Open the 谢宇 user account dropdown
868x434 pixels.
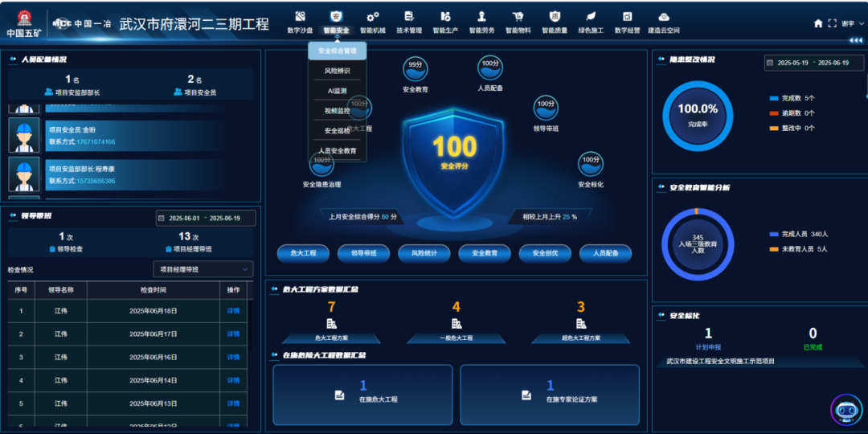850,23
